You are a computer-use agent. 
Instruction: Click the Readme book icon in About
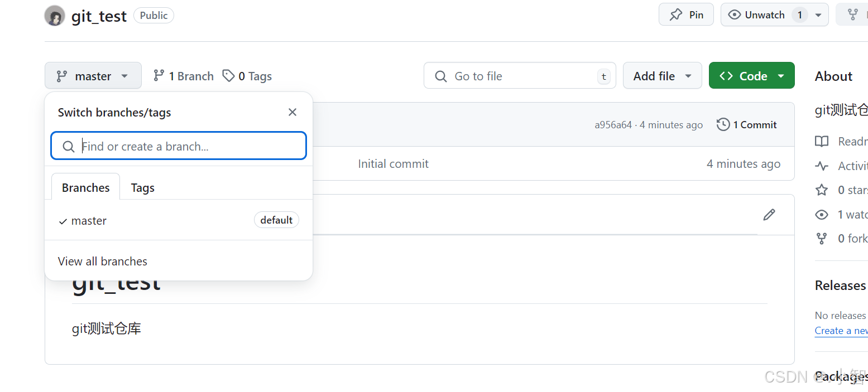pyautogui.click(x=822, y=142)
